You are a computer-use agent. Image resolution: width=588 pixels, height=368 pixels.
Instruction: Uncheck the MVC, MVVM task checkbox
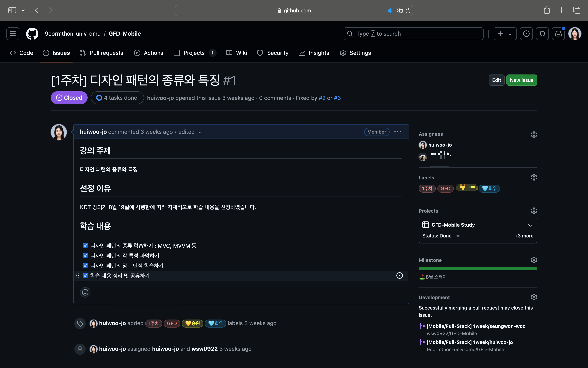tap(85, 246)
